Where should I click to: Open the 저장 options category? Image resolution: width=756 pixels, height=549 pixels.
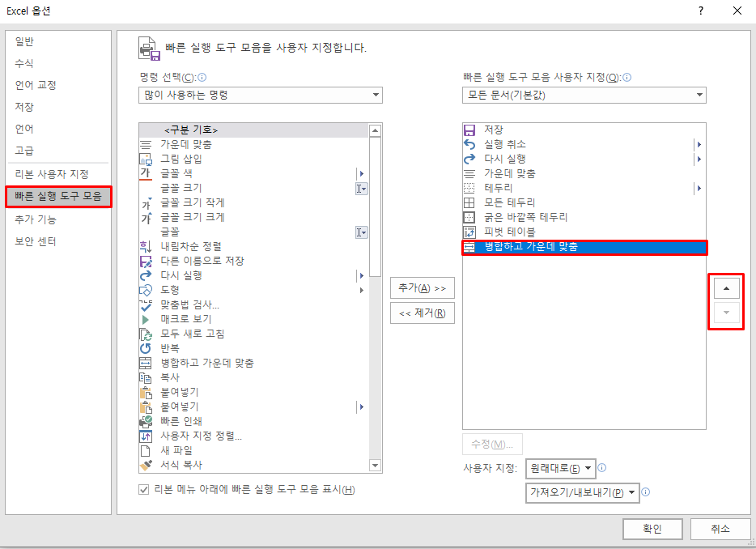(x=24, y=107)
